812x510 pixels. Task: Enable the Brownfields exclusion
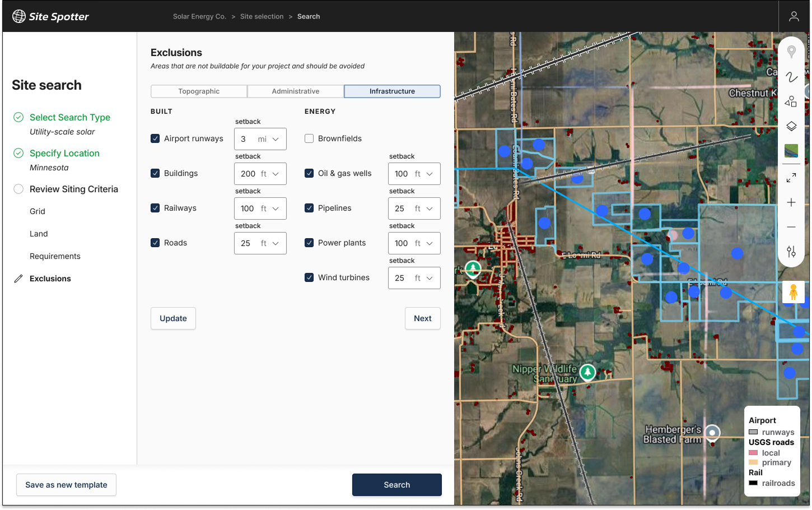(309, 138)
